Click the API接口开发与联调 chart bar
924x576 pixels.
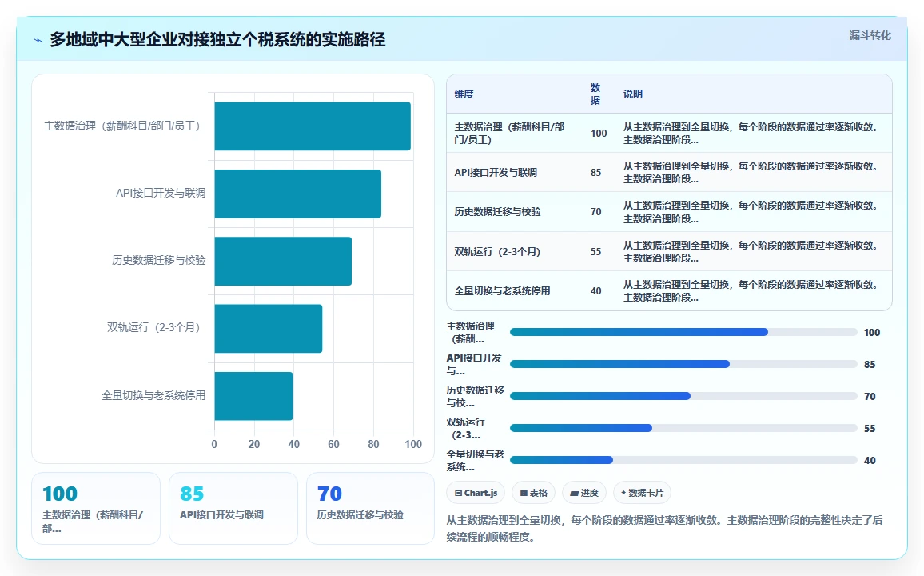tap(297, 194)
